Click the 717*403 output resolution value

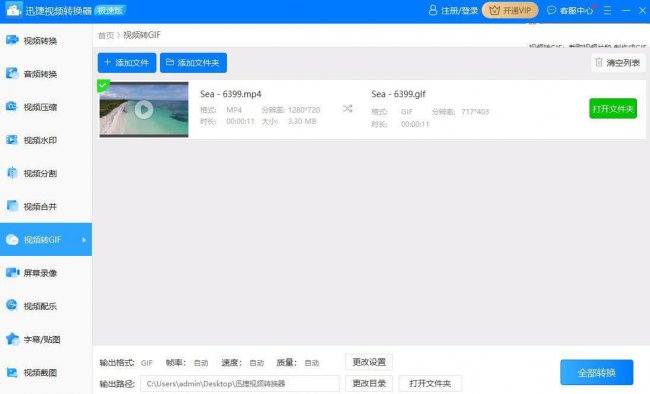click(475, 112)
